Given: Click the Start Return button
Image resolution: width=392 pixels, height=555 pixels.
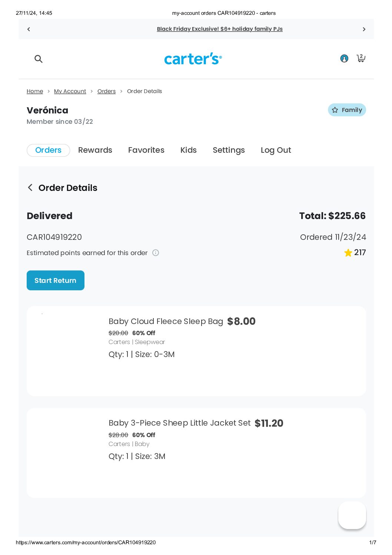Looking at the screenshot, I should pyautogui.click(x=56, y=280).
